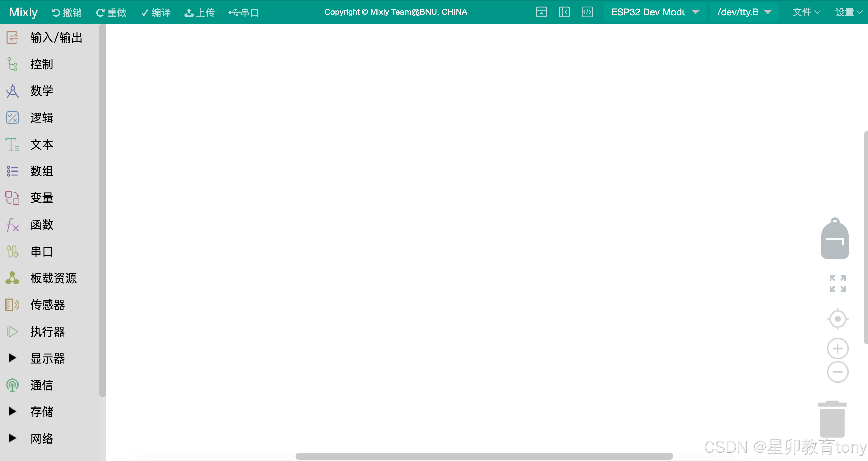Open the 串口 serial monitor toolbar button

(x=244, y=13)
